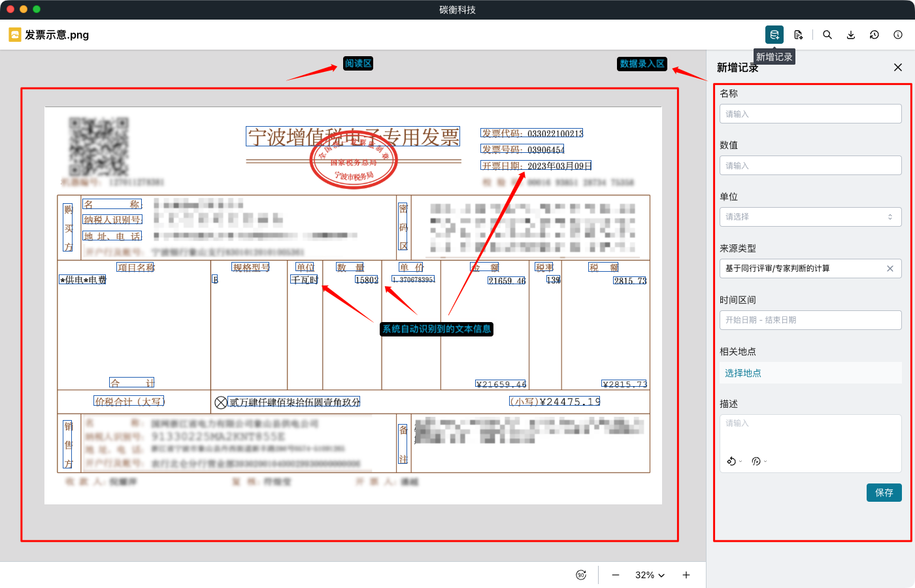Click the info icon for file details
The width and height of the screenshot is (915, 588).
coord(898,35)
